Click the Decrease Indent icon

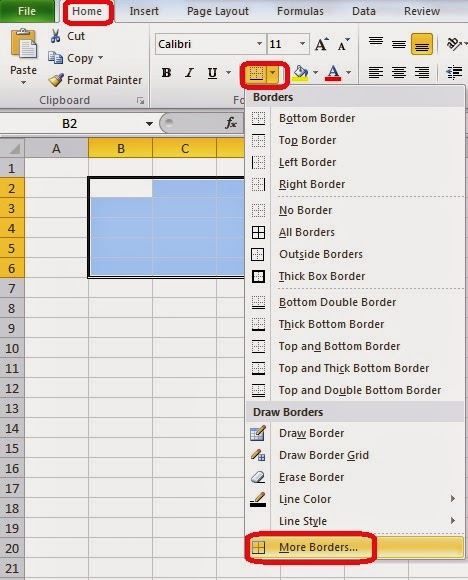[454, 72]
